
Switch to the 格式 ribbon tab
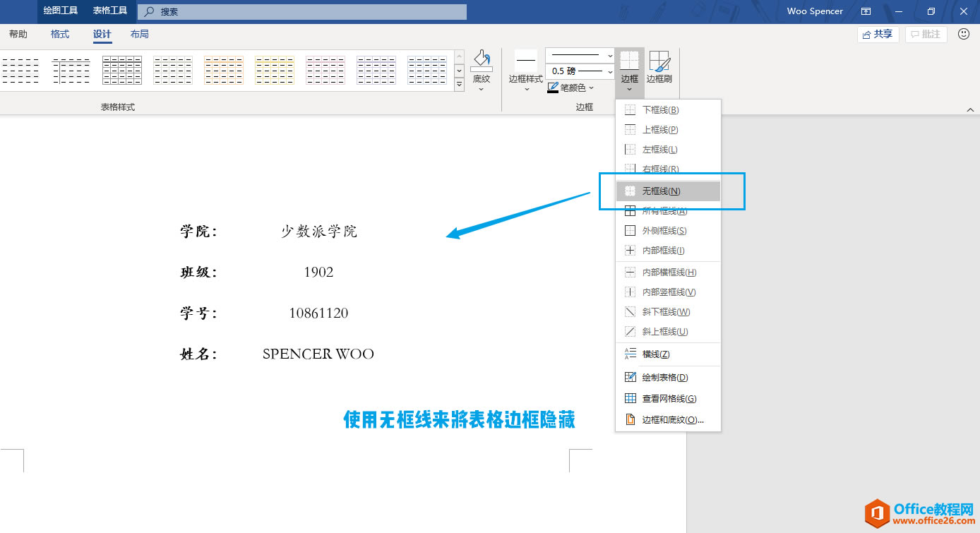point(59,34)
